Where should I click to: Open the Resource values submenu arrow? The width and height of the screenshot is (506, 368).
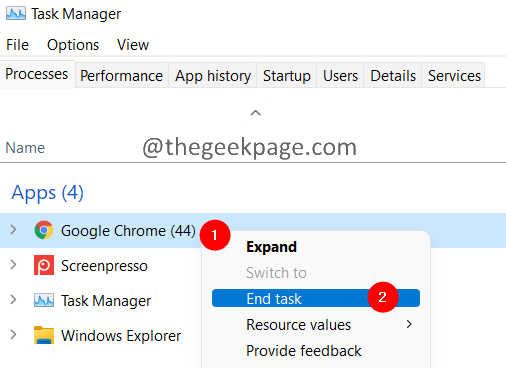(x=409, y=324)
